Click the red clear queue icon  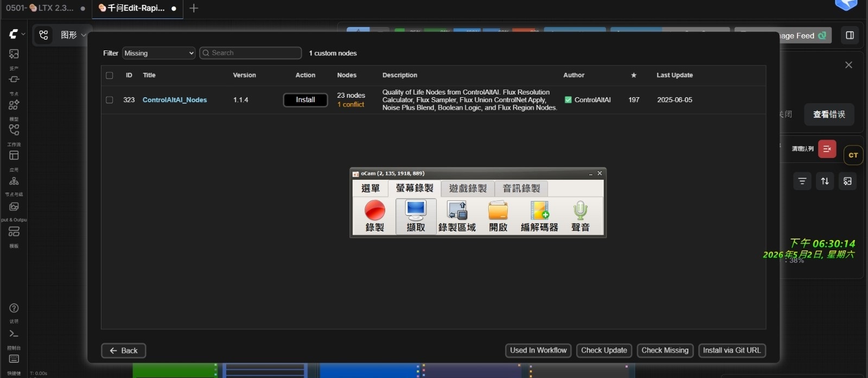827,149
